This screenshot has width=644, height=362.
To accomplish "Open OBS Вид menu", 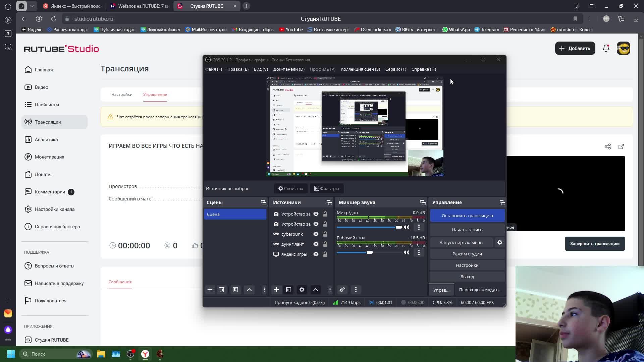I will point(261,69).
